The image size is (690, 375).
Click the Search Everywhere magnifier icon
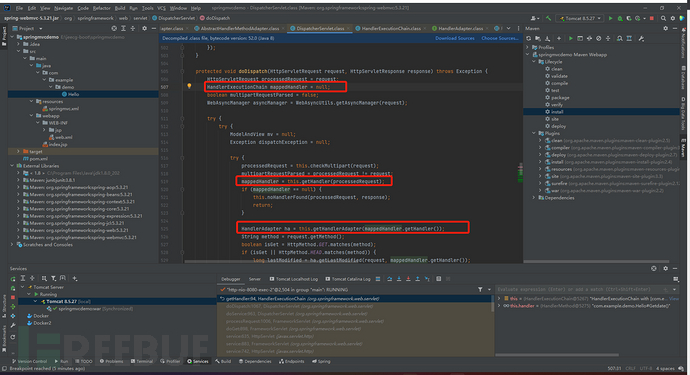pyautogui.click(x=663, y=18)
